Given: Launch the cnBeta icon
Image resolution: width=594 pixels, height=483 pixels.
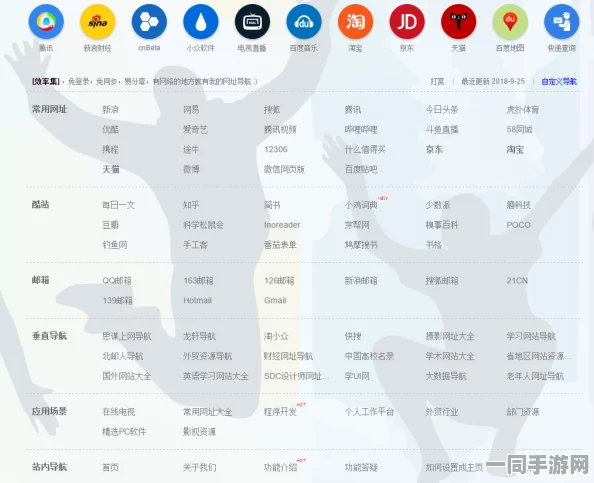Looking at the screenshot, I should click(149, 22).
